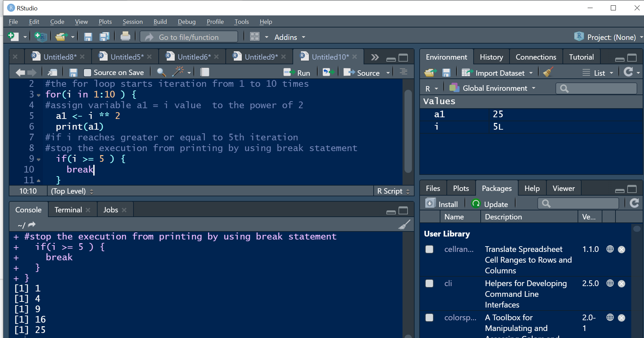The height and width of the screenshot is (338, 644).
Task: Show the document outline icon
Action: pyautogui.click(x=404, y=72)
